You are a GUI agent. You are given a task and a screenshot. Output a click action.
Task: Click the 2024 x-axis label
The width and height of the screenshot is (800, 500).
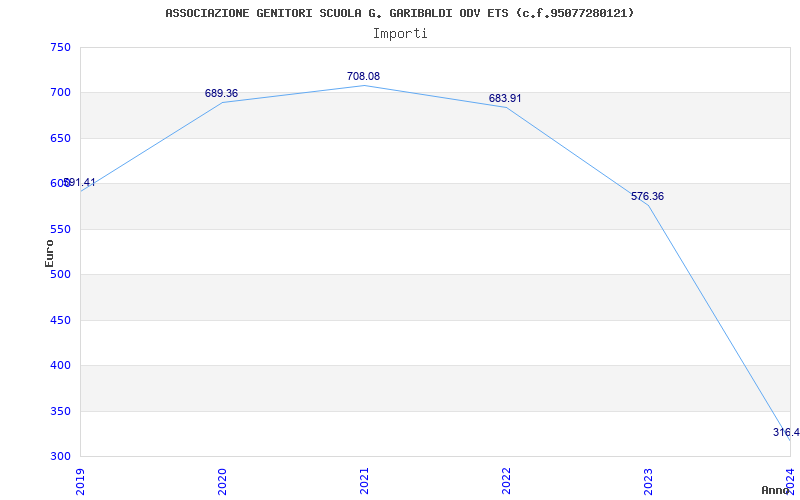point(790,481)
